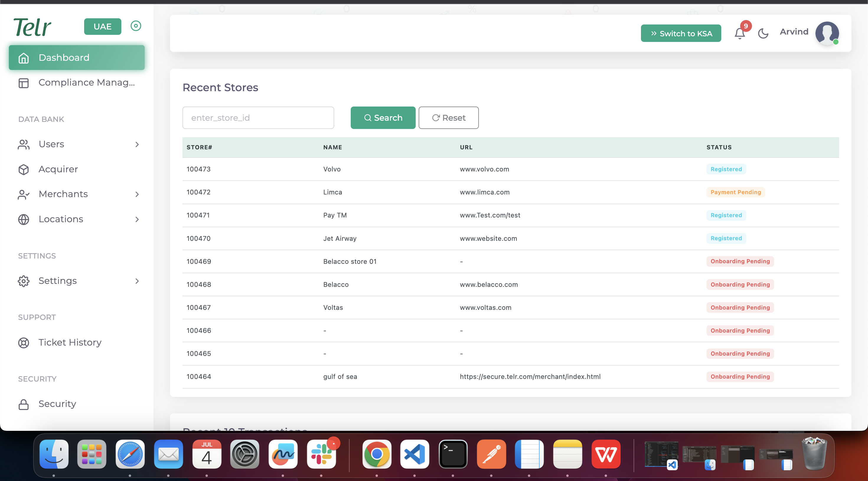Image resolution: width=868 pixels, height=481 pixels.
Task: Open the Trash in the dock
Action: pos(814,453)
